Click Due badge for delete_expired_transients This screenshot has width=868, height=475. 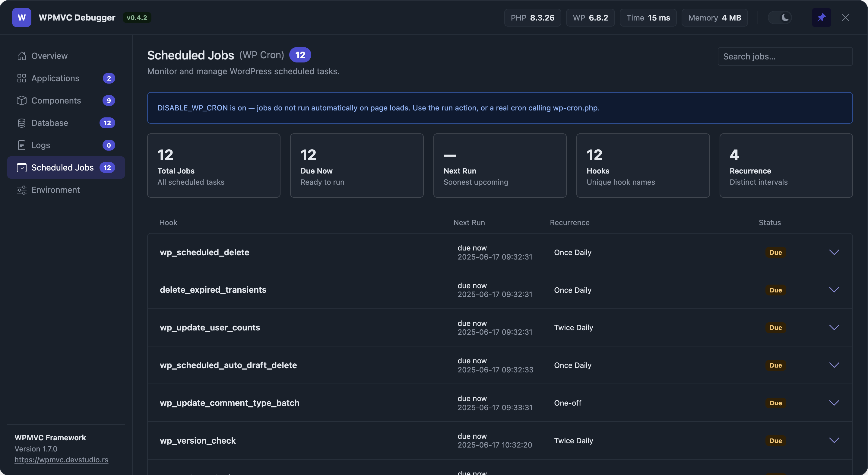(776, 290)
